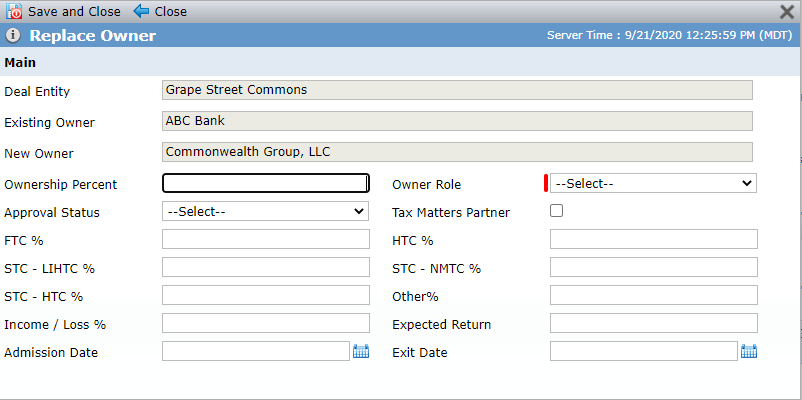Click the info icon beside Replace Owner

click(x=13, y=35)
